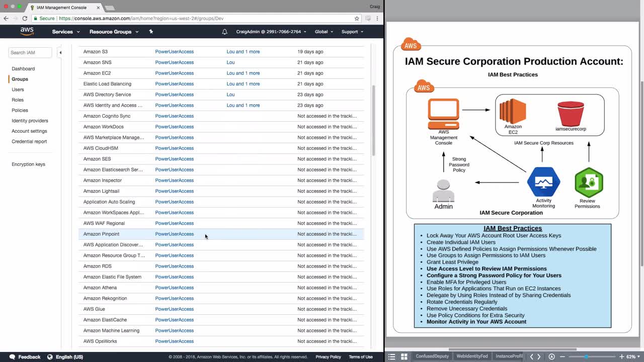The width and height of the screenshot is (644, 362).
Task: Zoom in with the plus icon
Action: click(x=622, y=356)
